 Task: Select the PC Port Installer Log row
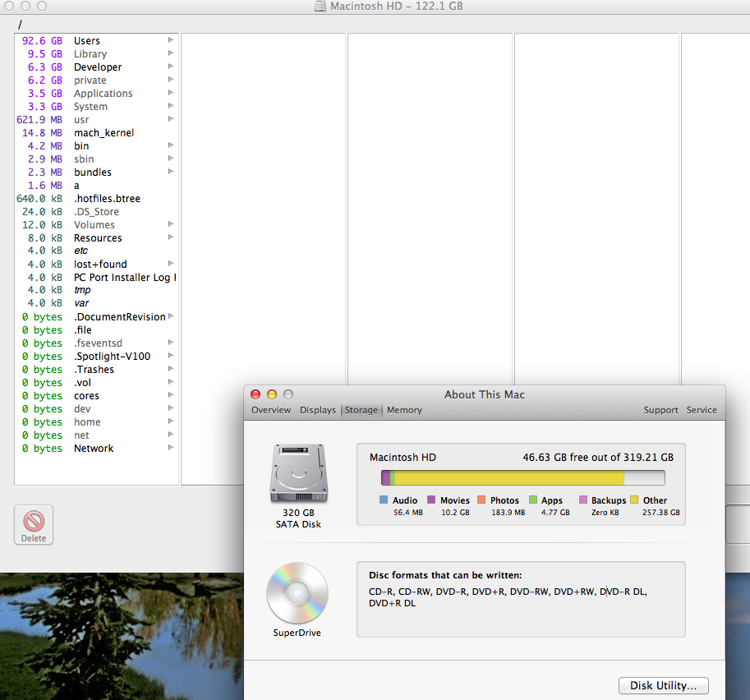97,277
